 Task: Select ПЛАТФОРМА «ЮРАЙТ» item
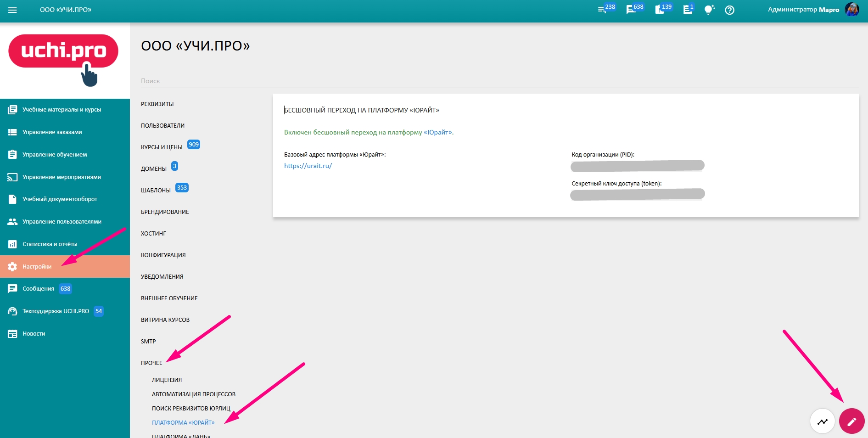coord(183,423)
